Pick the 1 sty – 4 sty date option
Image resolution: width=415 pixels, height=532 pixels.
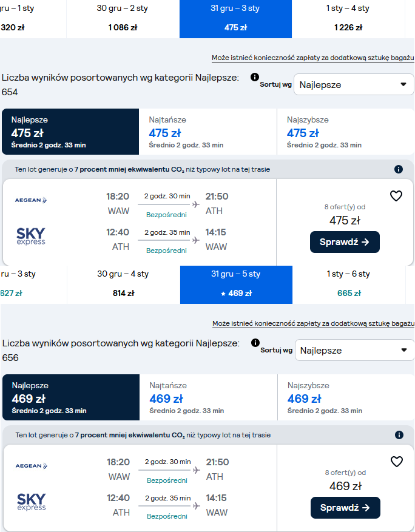click(348, 19)
